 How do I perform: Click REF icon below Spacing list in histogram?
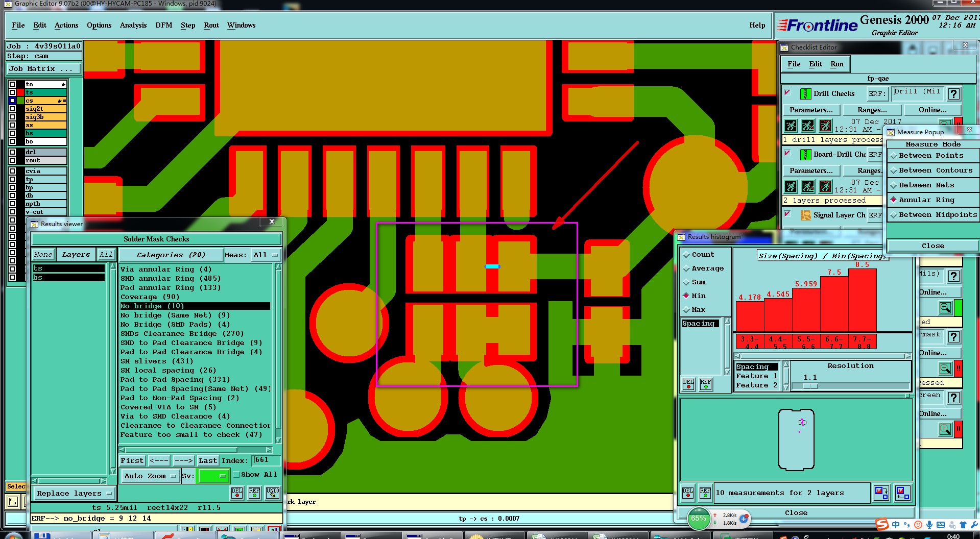pos(706,384)
